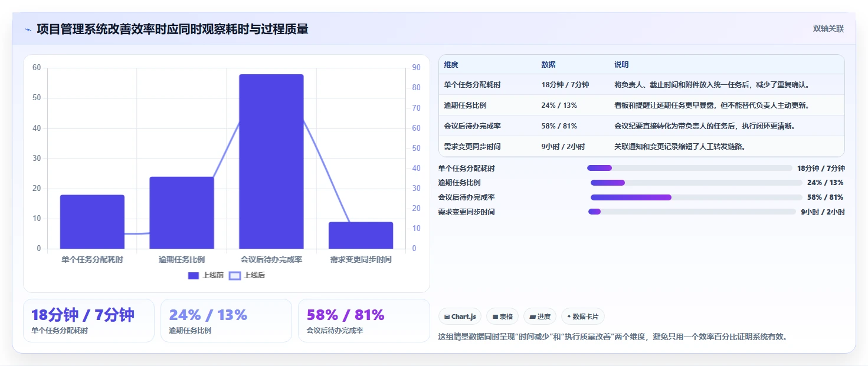
Task: Click the 双轴关联 tag in header
Action: point(828,28)
